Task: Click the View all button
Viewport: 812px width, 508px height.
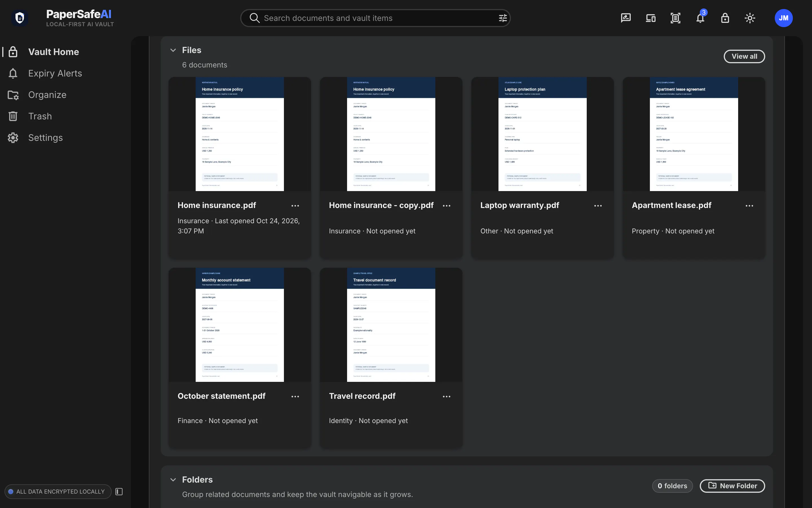Action: pos(744,56)
